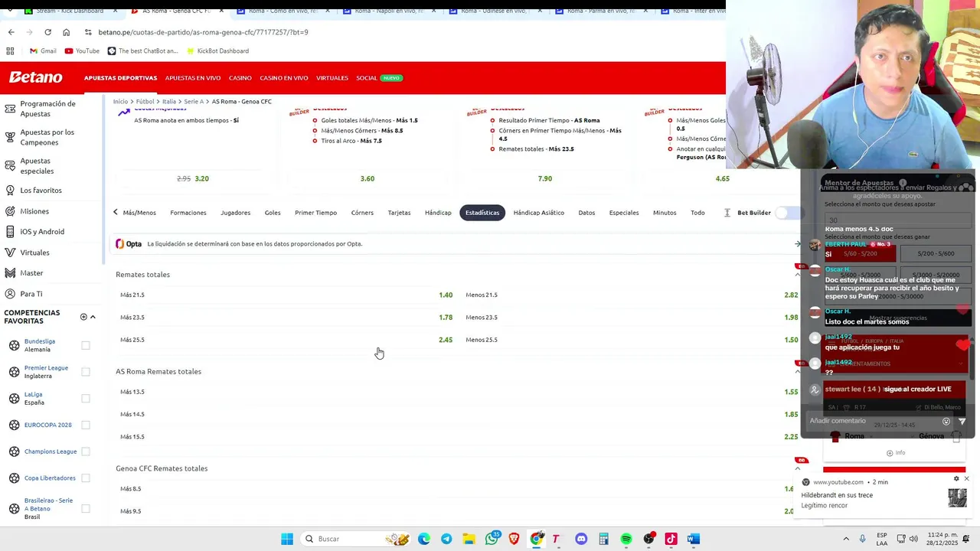The image size is (980, 551).
Task: Collapse Remates totales market
Action: [x=797, y=275]
